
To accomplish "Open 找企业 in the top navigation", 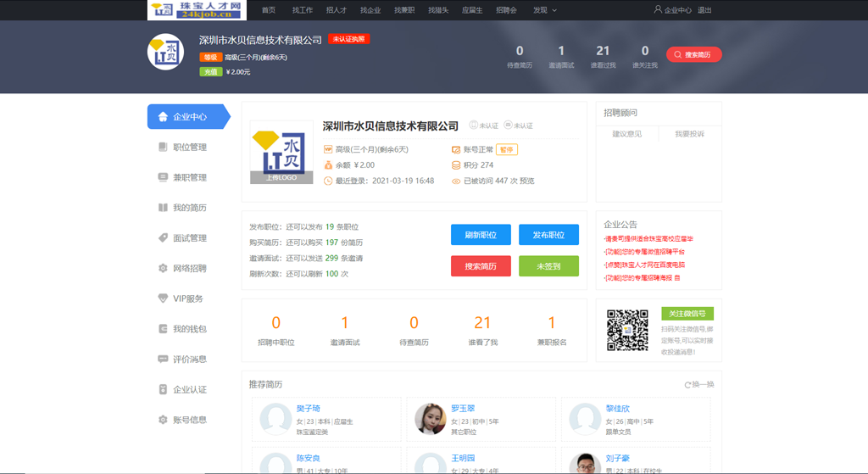I will [x=370, y=10].
